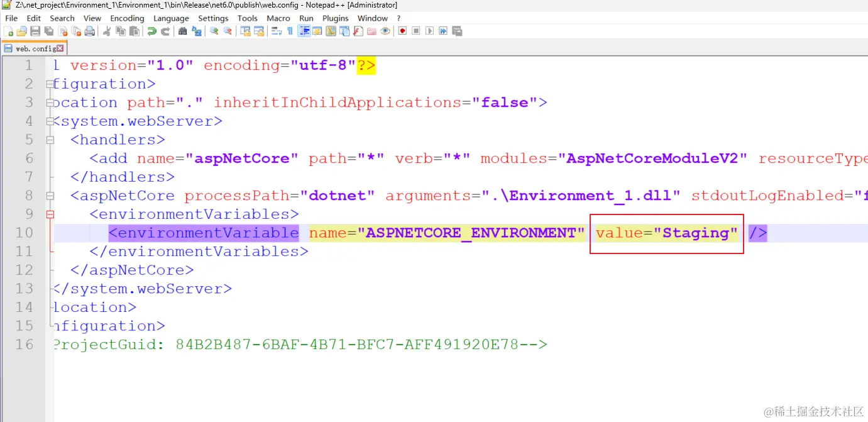Open Find with the binoculars icon
This screenshot has height=422, width=868.
click(x=182, y=31)
